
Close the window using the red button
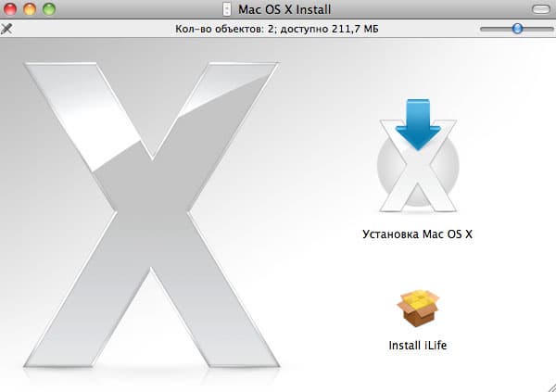(x=10, y=9)
